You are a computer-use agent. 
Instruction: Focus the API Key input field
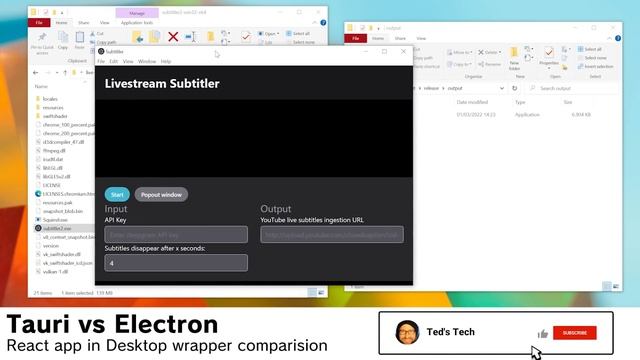pos(176,235)
